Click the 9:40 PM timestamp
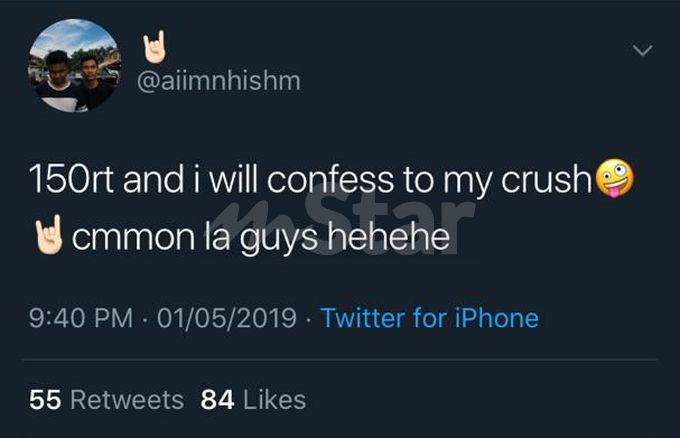 point(82,319)
